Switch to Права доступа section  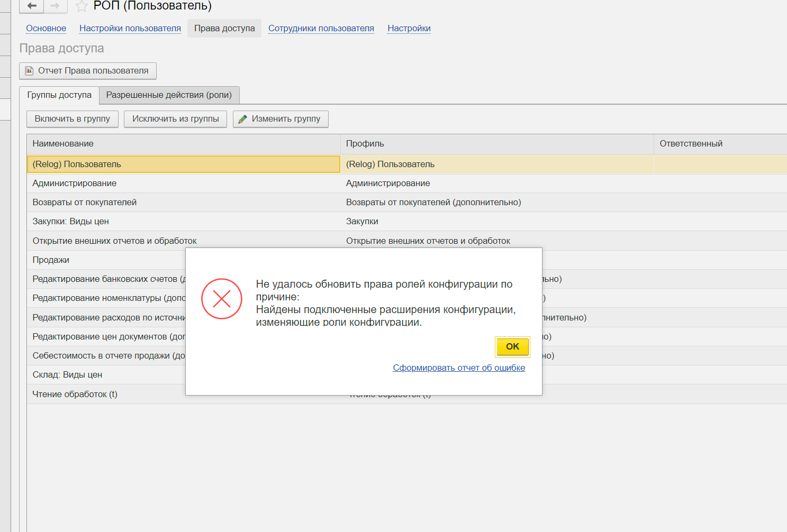(224, 29)
